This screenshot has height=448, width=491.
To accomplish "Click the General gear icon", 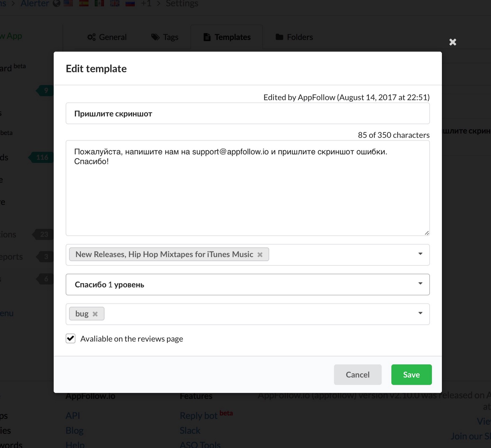I will pyautogui.click(x=91, y=37).
